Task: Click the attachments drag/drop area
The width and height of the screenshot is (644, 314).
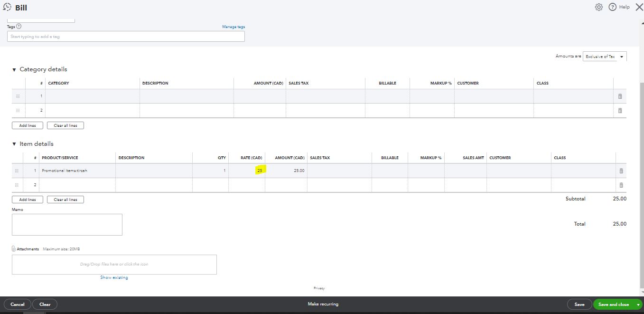Action: [114, 264]
